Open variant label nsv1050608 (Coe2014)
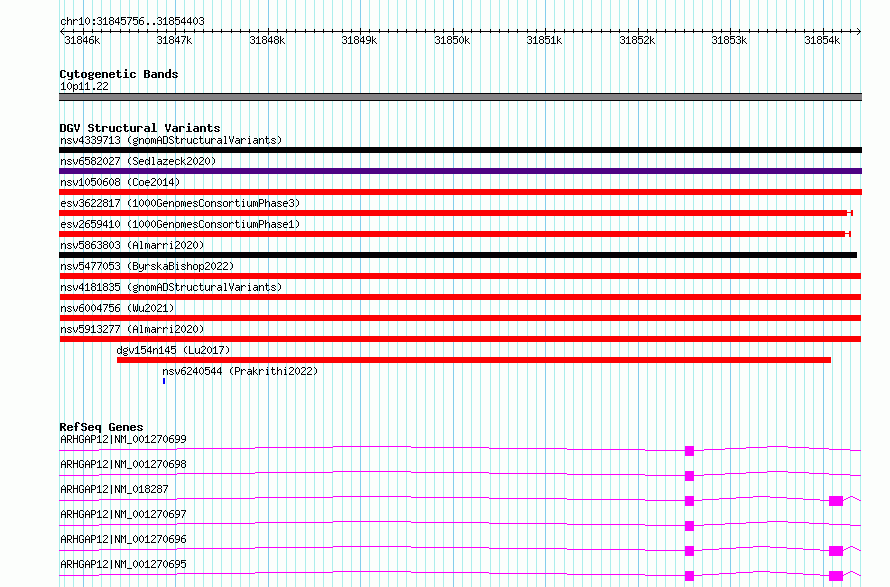 (x=120, y=182)
